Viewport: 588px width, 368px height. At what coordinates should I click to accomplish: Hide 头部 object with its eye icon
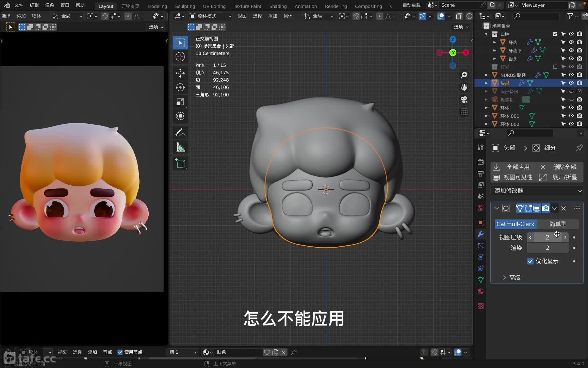tap(571, 83)
